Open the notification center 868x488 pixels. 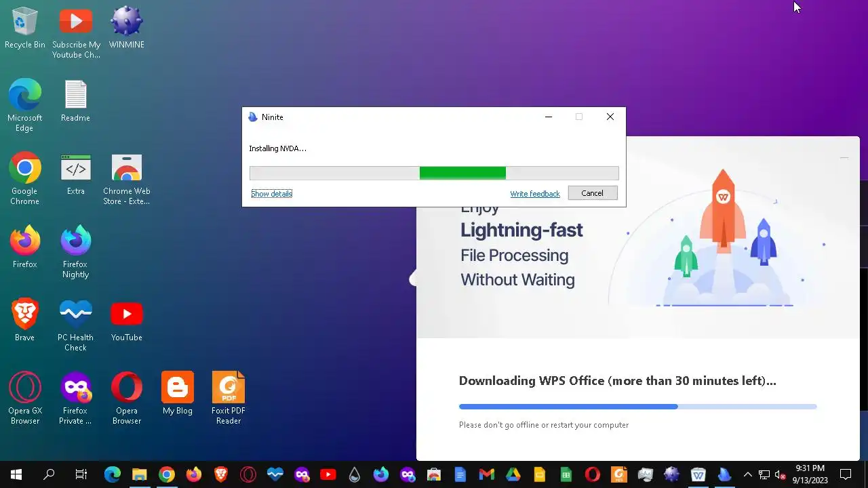[x=846, y=474]
